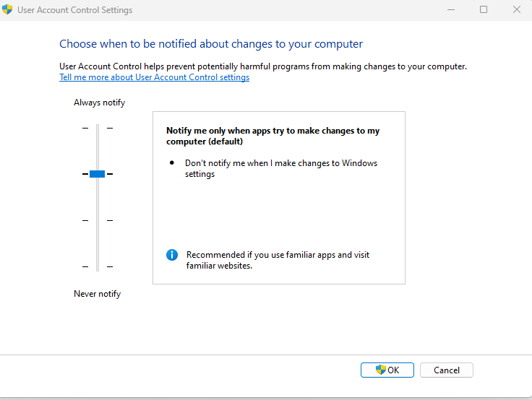
Task: Click the OK button with shield
Action: coord(387,370)
